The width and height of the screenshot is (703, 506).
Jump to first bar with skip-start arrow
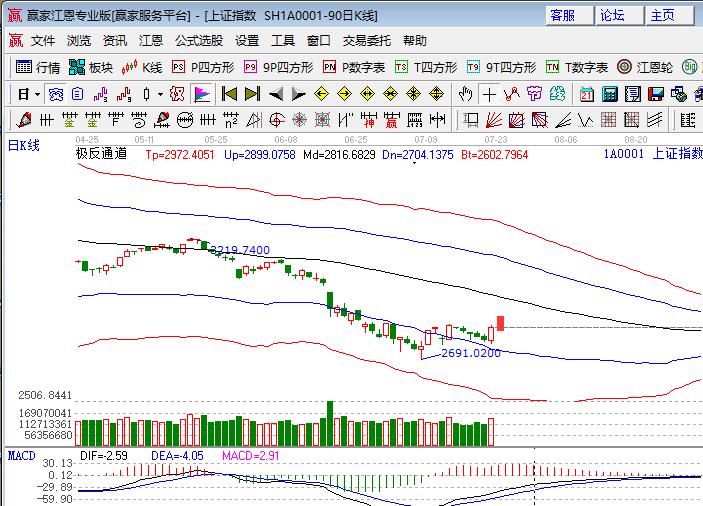[x=229, y=94]
